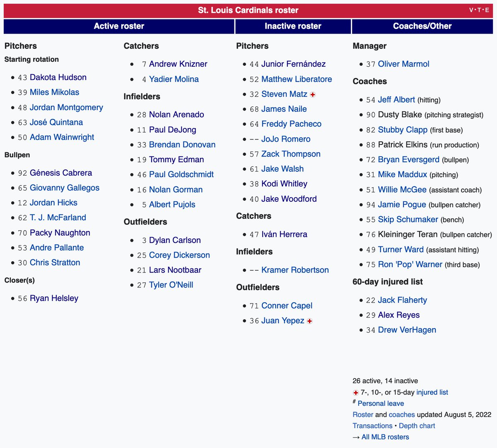Open manager Oliver Marmol's page
The height and width of the screenshot is (448, 497).
(x=404, y=64)
